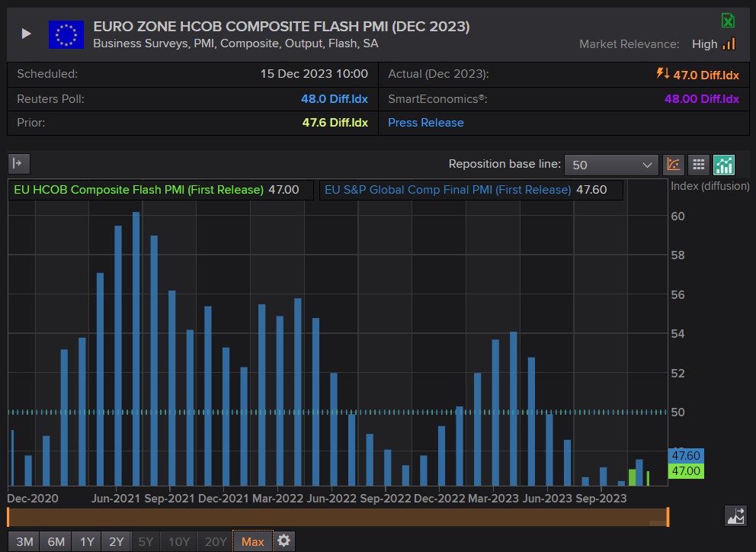
Task: Select the bar chart view icon
Action: (723, 165)
